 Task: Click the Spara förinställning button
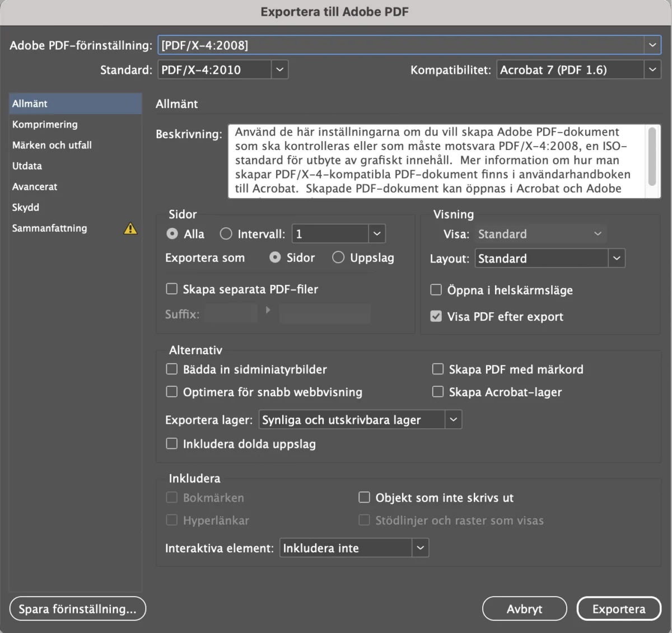(x=78, y=608)
